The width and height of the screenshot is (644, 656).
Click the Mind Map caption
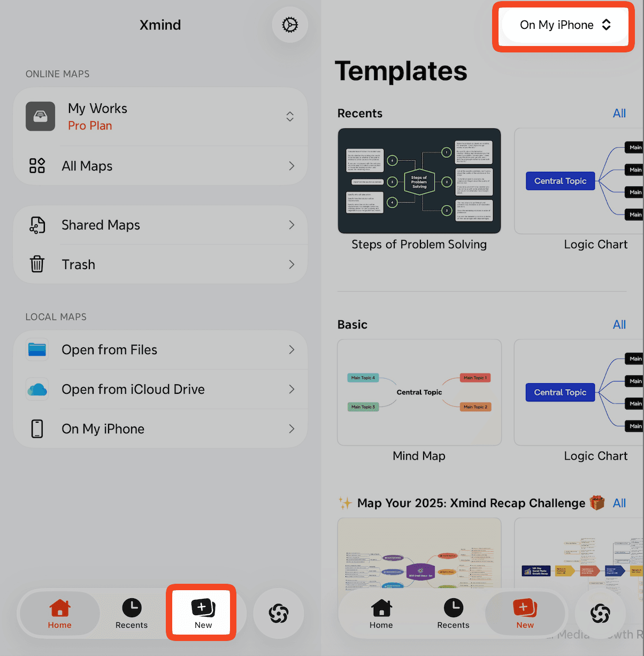coord(419,456)
